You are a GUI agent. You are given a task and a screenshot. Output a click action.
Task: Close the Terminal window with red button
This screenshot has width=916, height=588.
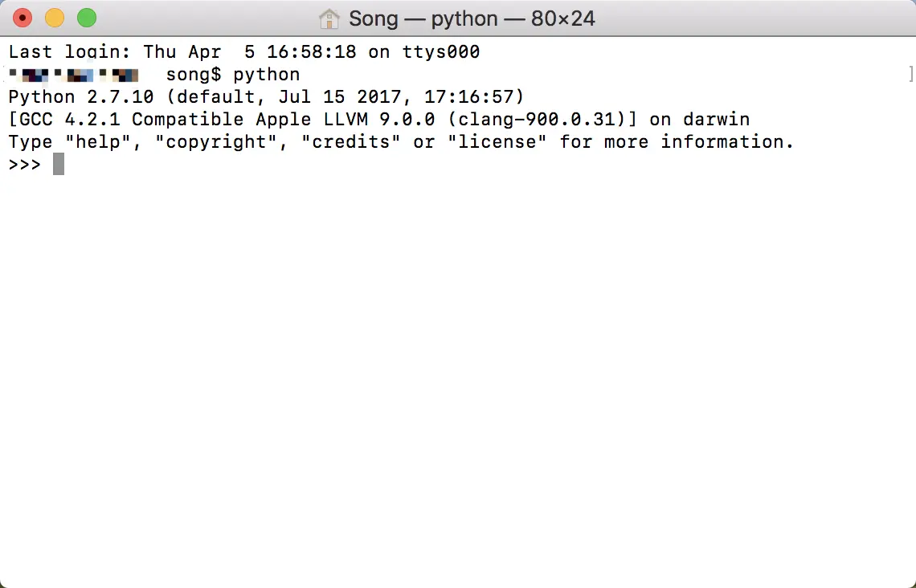(x=22, y=18)
